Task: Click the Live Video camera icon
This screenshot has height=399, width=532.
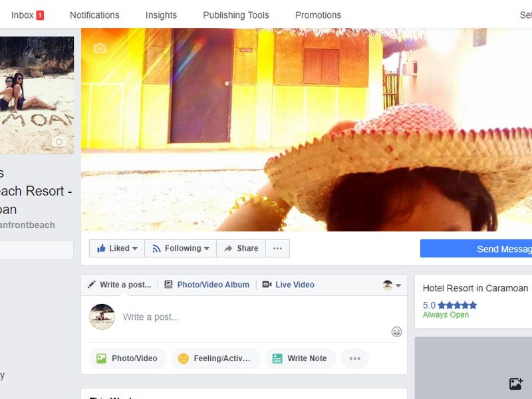Action: (267, 285)
